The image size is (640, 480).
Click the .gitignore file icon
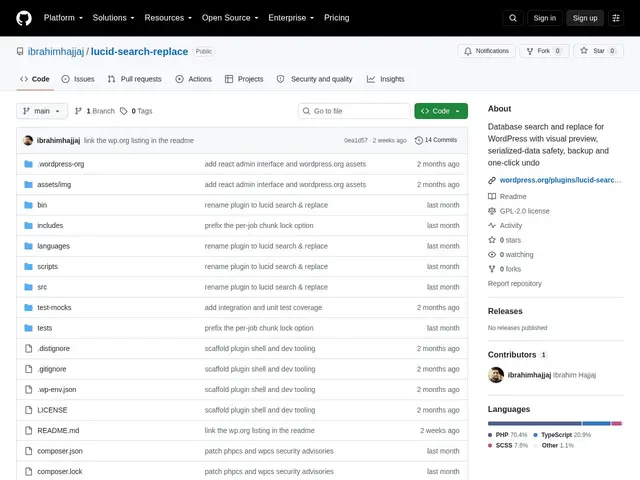coord(28,369)
